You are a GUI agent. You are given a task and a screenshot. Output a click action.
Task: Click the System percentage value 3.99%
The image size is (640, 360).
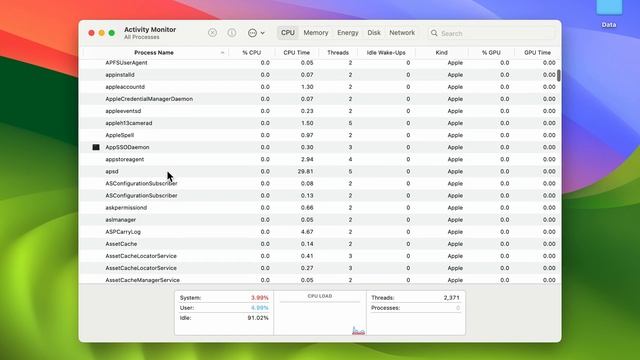point(260,298)
